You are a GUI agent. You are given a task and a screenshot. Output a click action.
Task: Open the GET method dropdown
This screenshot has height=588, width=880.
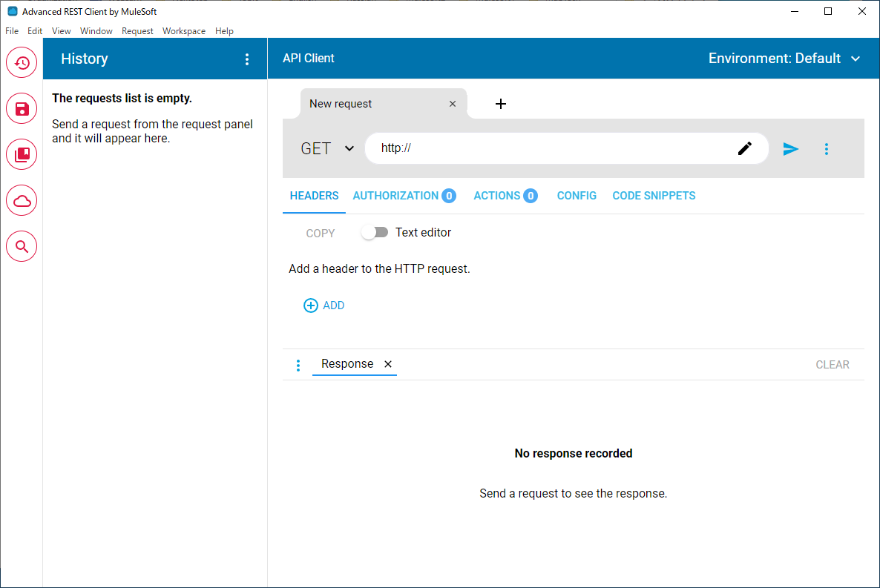coord(326,148)
